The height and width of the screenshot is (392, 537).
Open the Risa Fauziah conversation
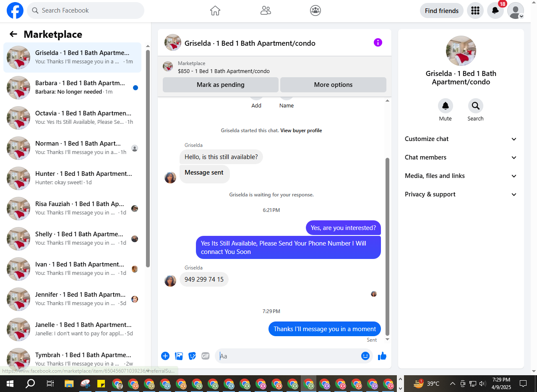72,209
